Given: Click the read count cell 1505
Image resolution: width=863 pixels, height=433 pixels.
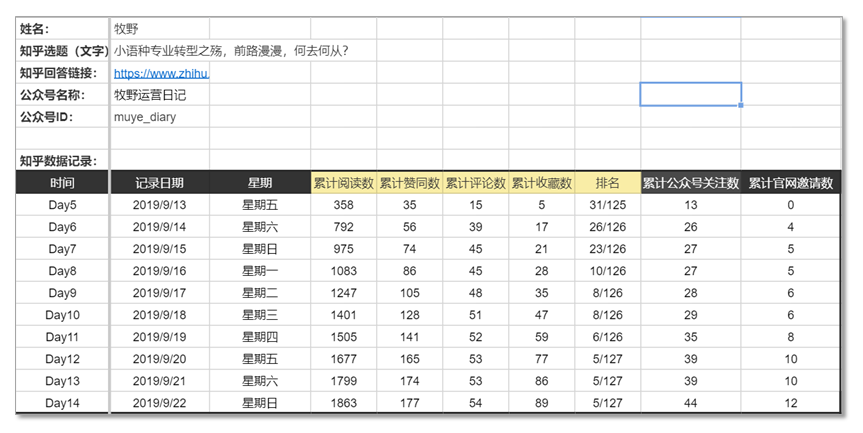Looking at the screenshot, I should click(x=343, y=337).
